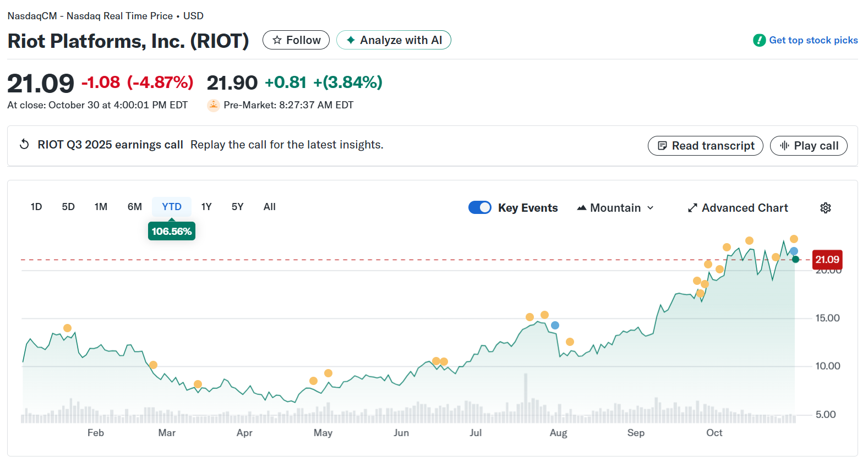Viewport: 868px width, 462px height.
Task: Click the replay icon beside RIOT Q3 earnings call
Action: (24, 144)
